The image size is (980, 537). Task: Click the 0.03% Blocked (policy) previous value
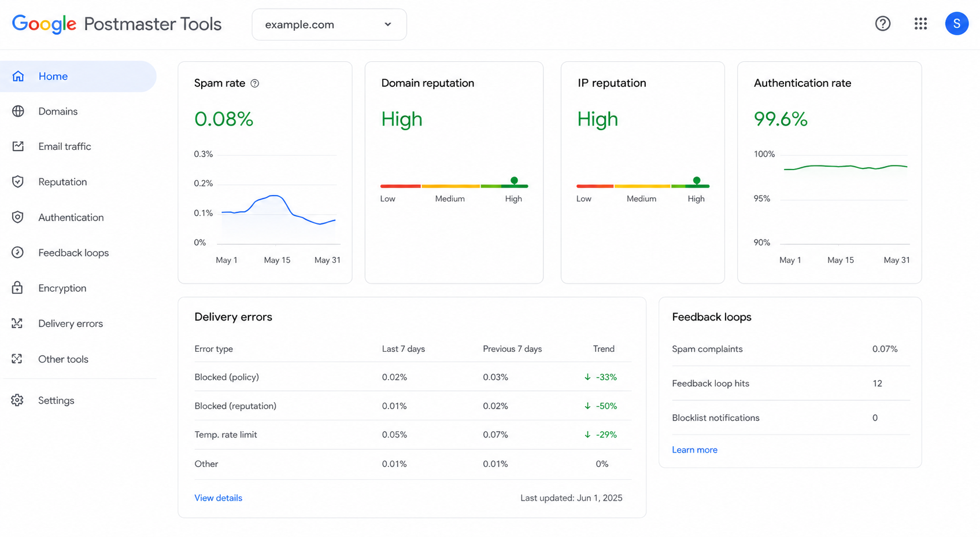[x=495, y=377]
